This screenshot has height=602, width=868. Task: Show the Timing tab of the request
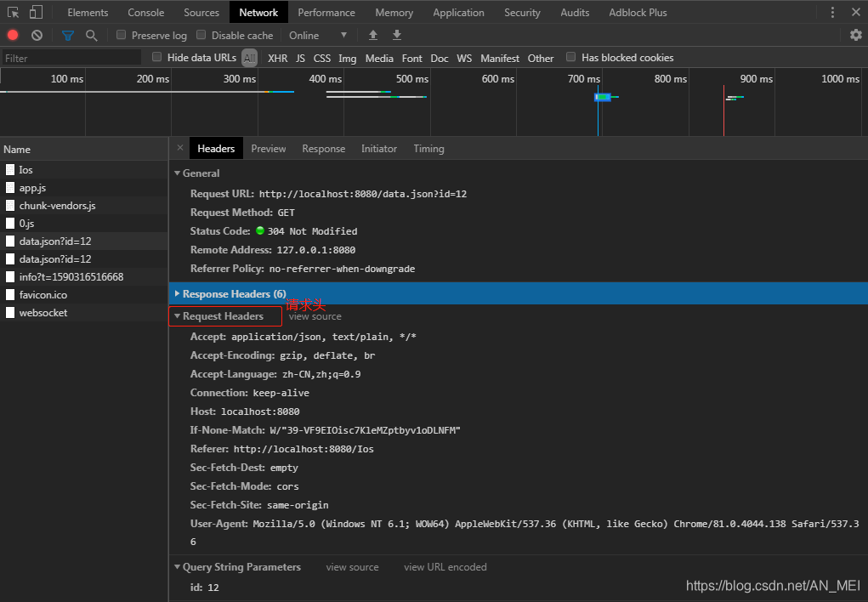tap(429, 149)
